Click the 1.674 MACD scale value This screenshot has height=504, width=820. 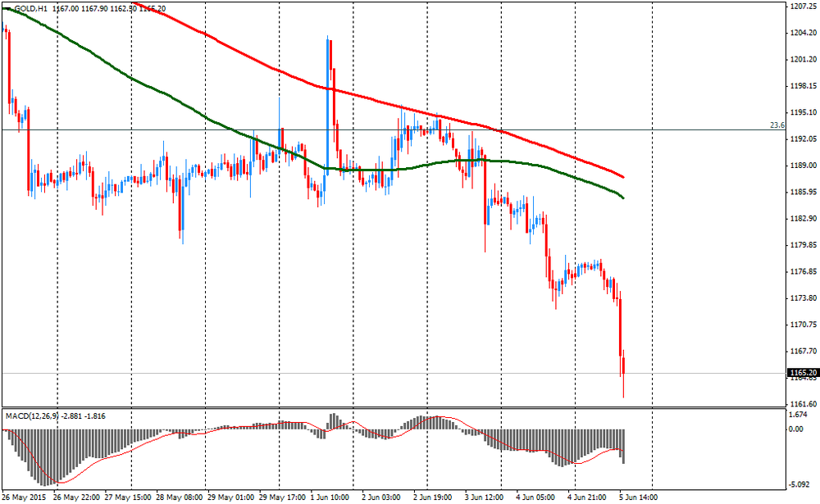tap(798, 415)
